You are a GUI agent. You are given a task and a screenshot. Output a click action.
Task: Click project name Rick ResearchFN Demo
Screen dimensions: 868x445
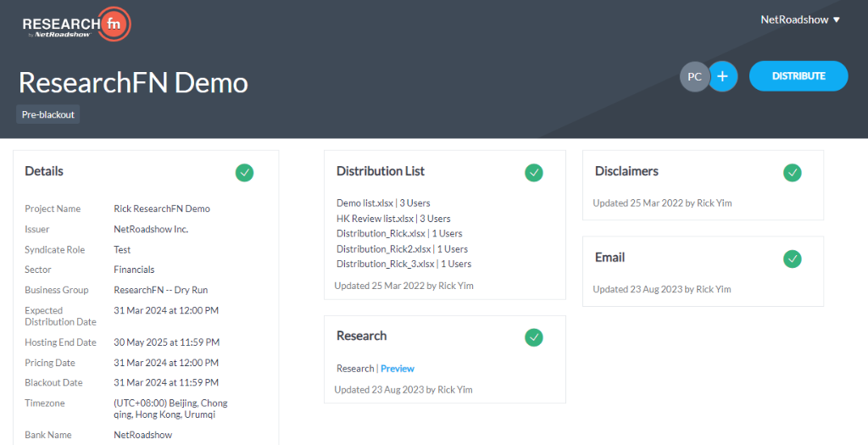click(162, 209)
